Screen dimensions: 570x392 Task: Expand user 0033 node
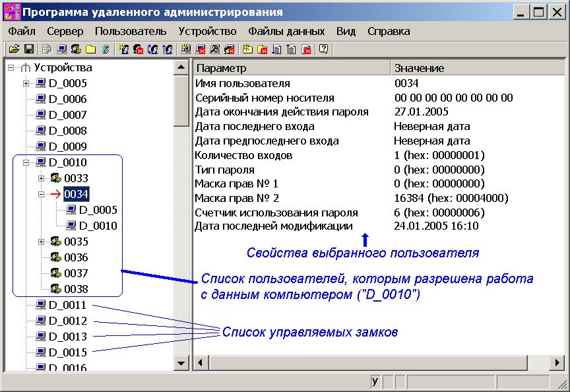click(41, 178)
